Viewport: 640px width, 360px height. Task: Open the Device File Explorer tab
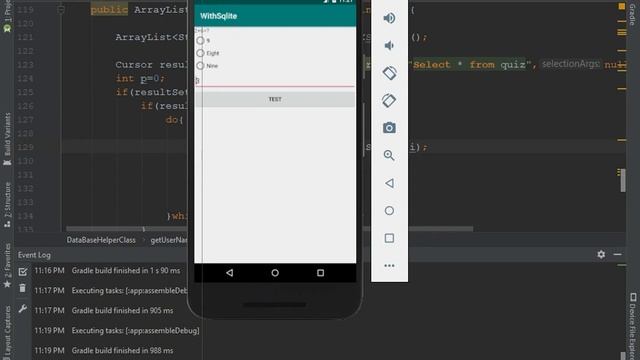(633, 327)
